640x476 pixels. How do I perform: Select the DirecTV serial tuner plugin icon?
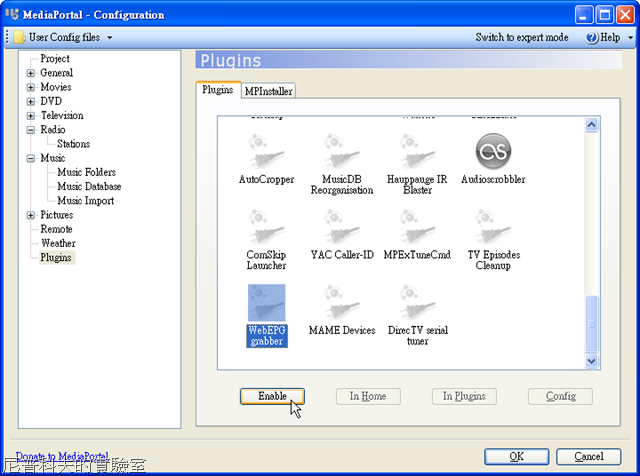[x=418, y=303]
